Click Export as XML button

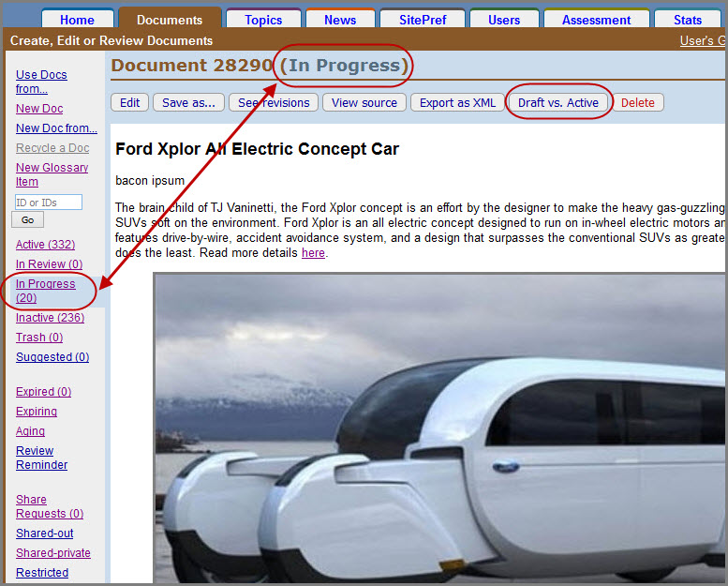tap(457, 103)
